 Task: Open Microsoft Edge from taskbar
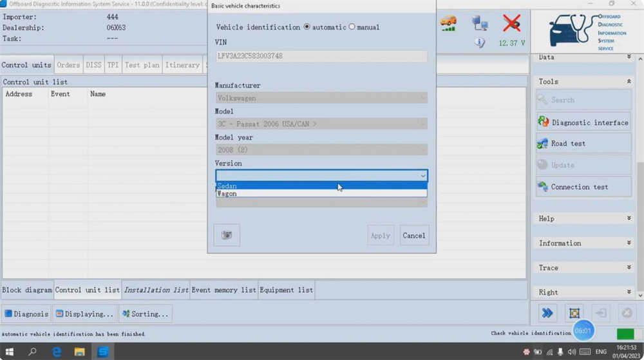point(56,352)
